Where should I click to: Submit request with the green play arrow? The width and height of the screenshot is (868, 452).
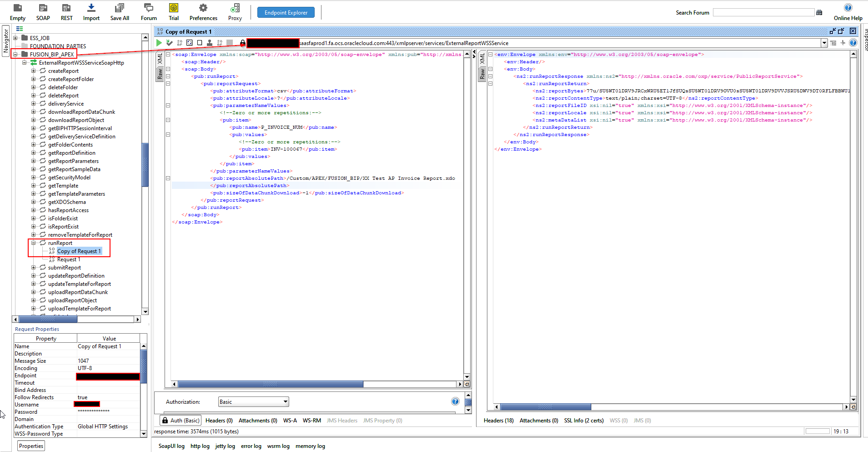pyautogui.click(x=159, y=43)
